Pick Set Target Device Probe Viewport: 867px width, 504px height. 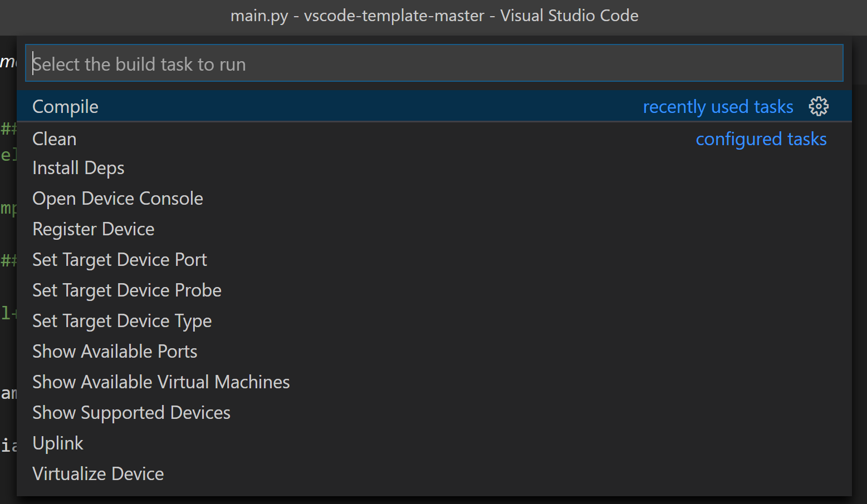click(x=434, y=290)
